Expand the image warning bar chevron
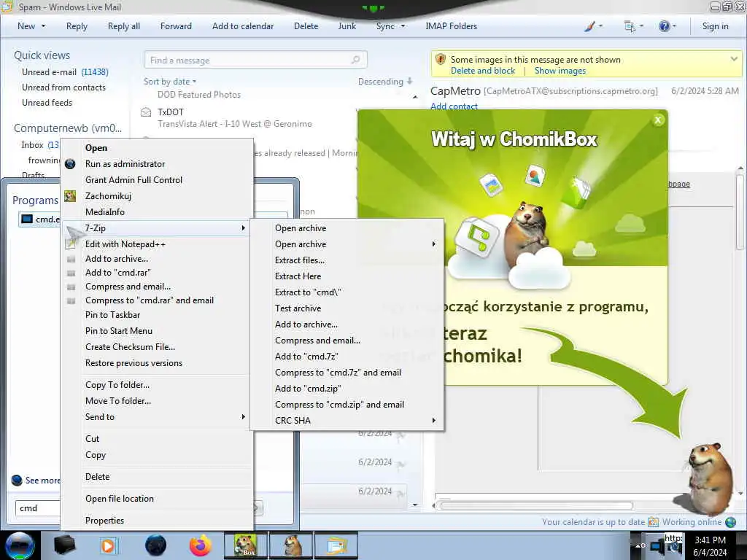 pos(734,60)
